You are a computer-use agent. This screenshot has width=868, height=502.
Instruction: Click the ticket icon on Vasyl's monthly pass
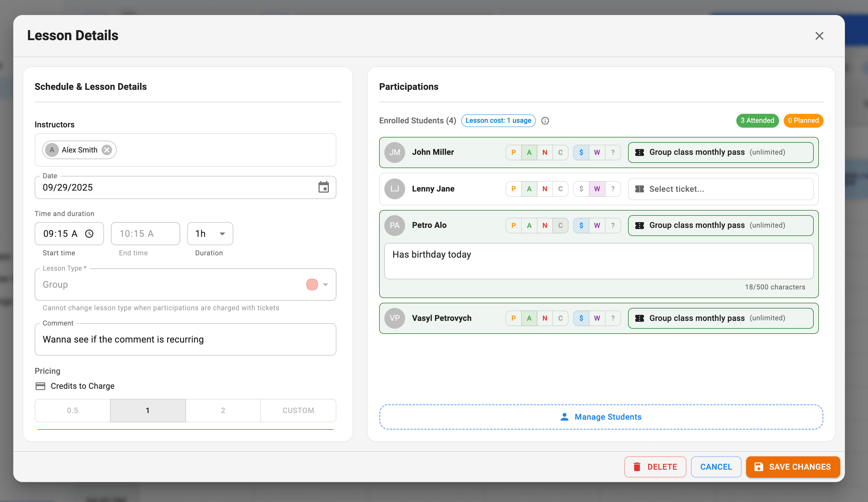point(640,318)
